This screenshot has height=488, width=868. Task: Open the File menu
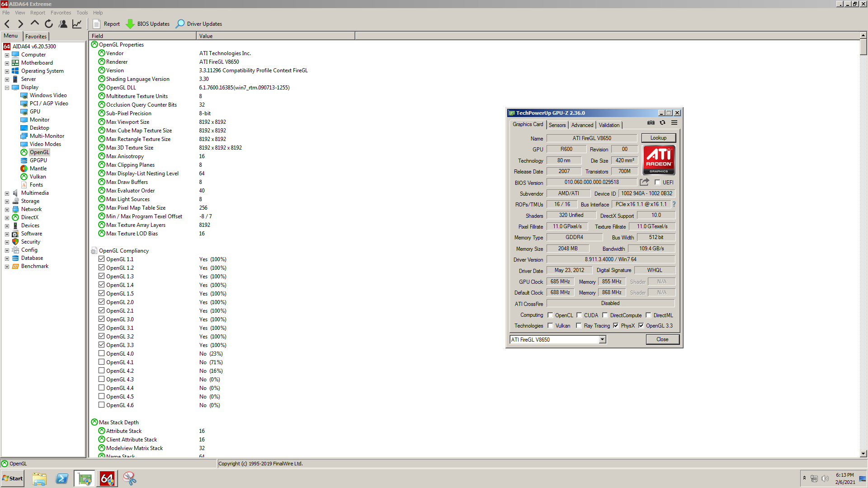click(6, 13)
